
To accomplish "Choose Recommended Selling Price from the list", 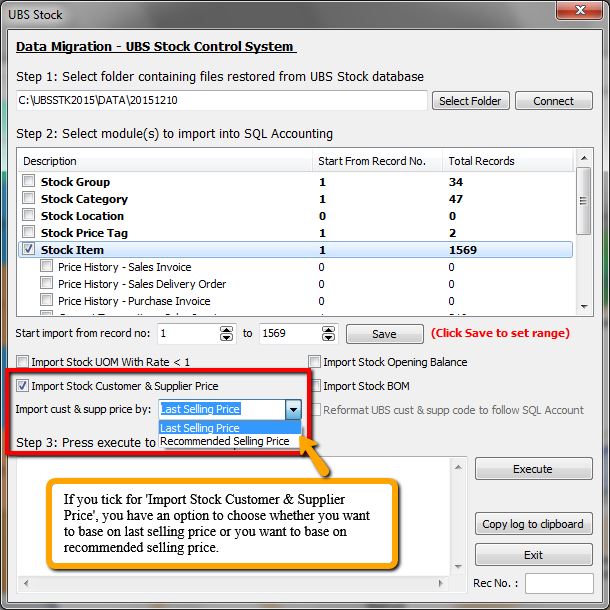I will (x=225, y=441).
